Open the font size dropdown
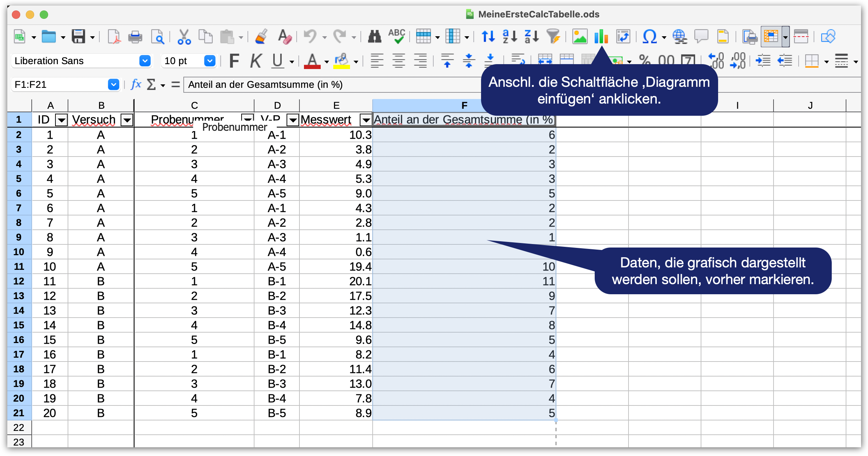This screenshot has width=868, height=456. pos(210,61)
